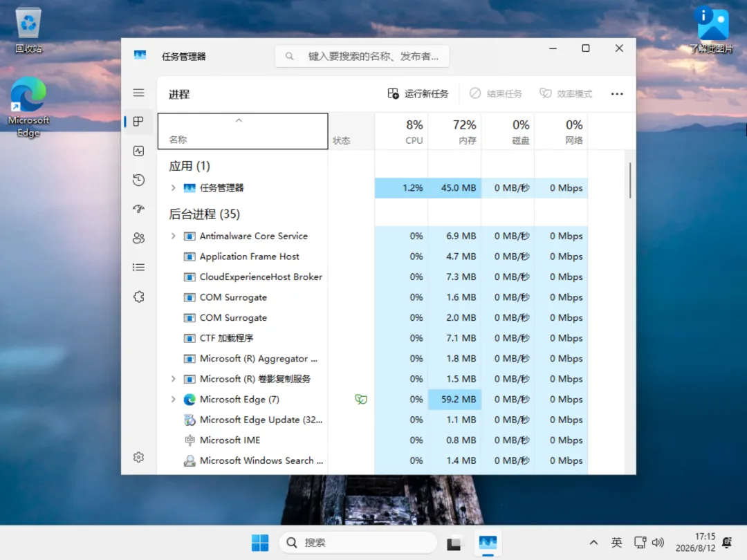Expand Antimalware Core Service row
The height and width of the screenshot is (560, 747).
tap(174, 236)
